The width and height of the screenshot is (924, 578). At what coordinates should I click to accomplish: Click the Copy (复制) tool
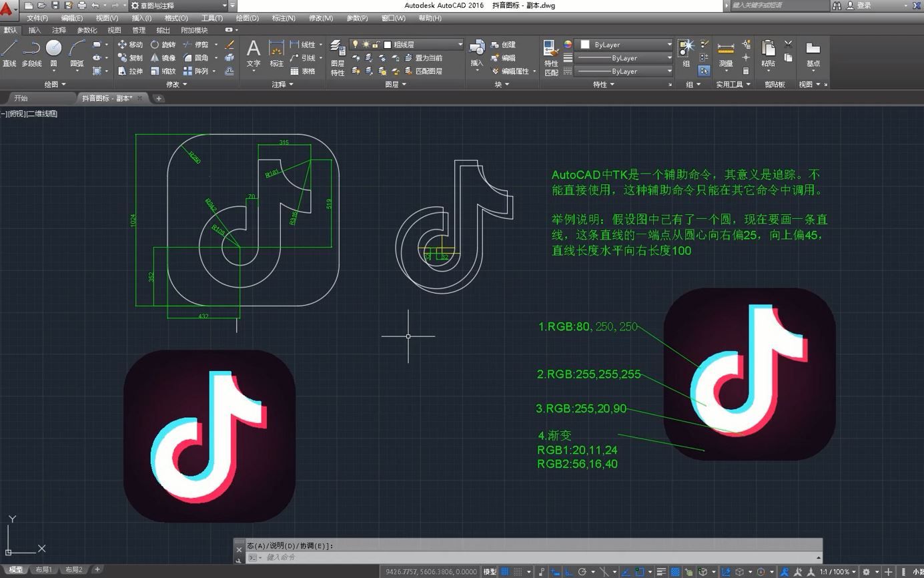click(130, 58)
